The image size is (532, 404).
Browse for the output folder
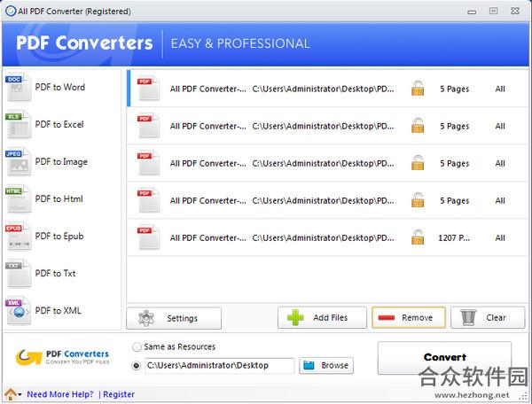click(326, 365)
